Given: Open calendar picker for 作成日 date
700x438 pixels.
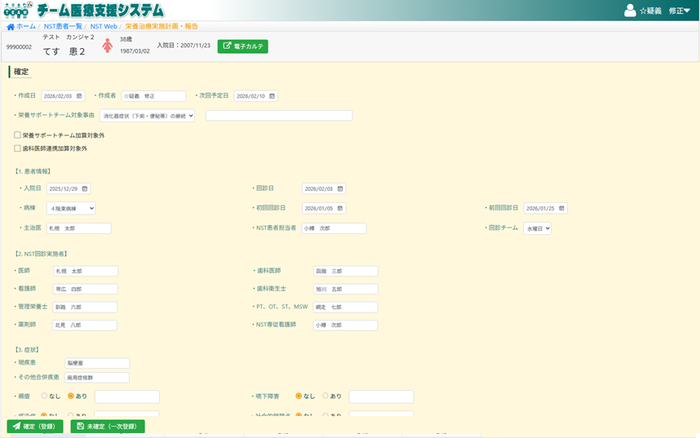Looking at the screenshot, I should point(79,96).
